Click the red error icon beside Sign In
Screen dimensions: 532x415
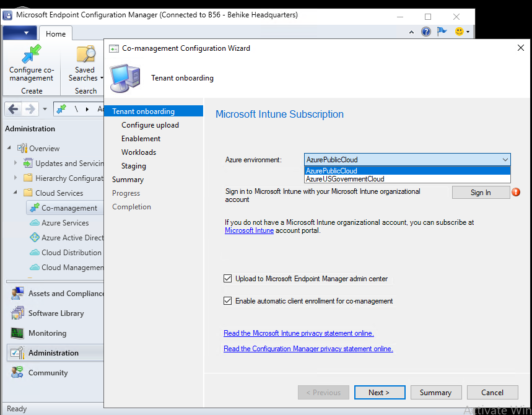point(516,192)
